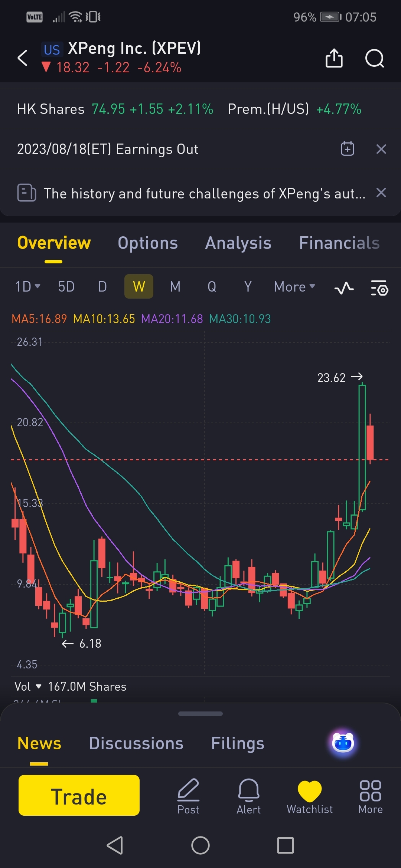Tap the yellow Trade button
The height and width of the screenshot is (868, 401).
(79, 795)
